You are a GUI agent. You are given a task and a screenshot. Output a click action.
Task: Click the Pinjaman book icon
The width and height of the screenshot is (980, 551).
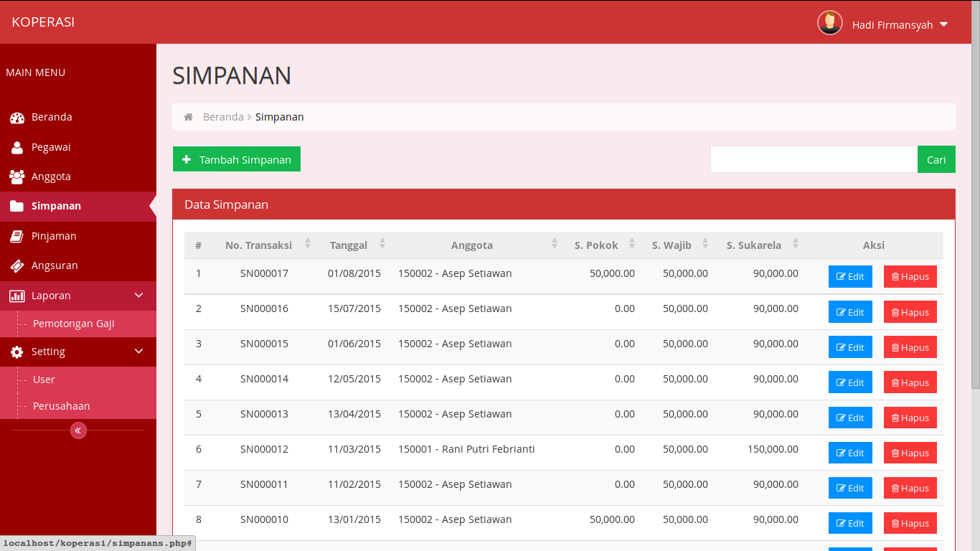click(17, 236)
